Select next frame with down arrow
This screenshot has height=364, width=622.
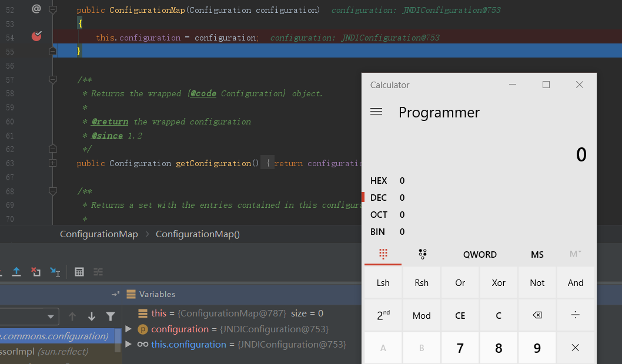92,316
